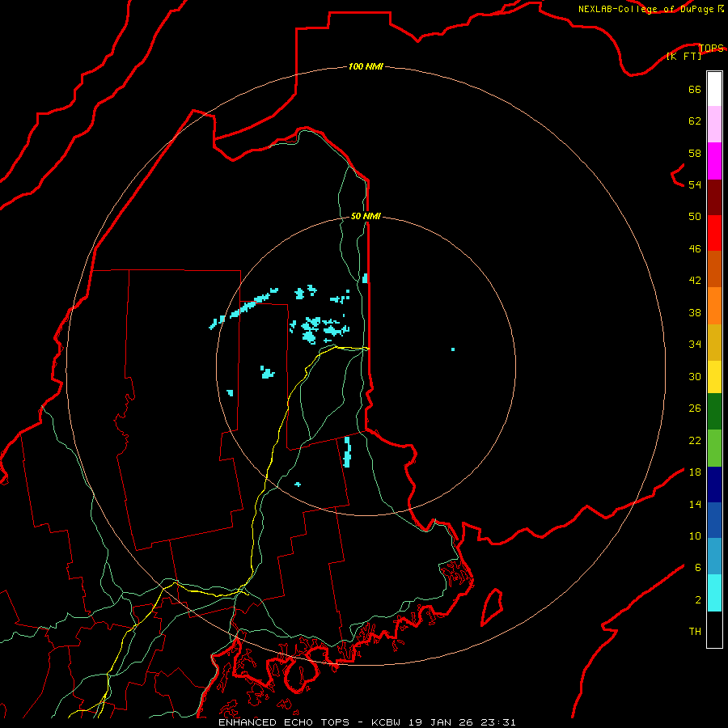The height and width of the screenshot is (728, 728).
Task: Click the dark red 50-54 legend swatch
Action: pos(714,197)
